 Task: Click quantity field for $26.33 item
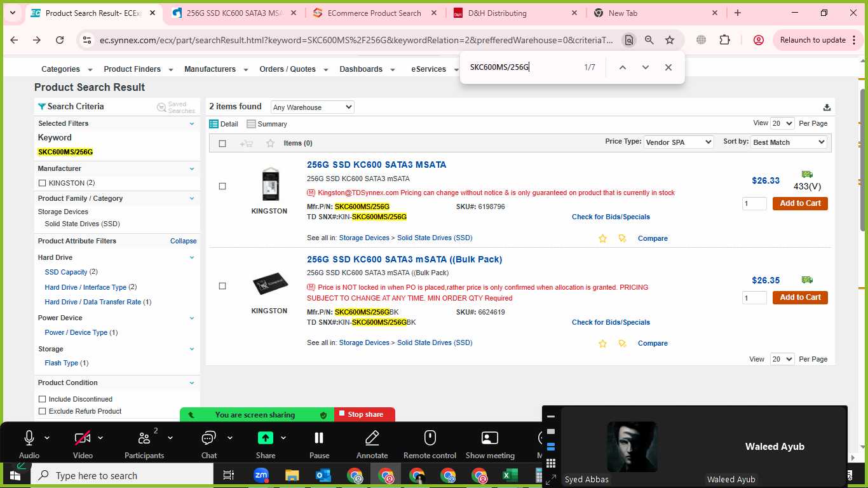754,203
